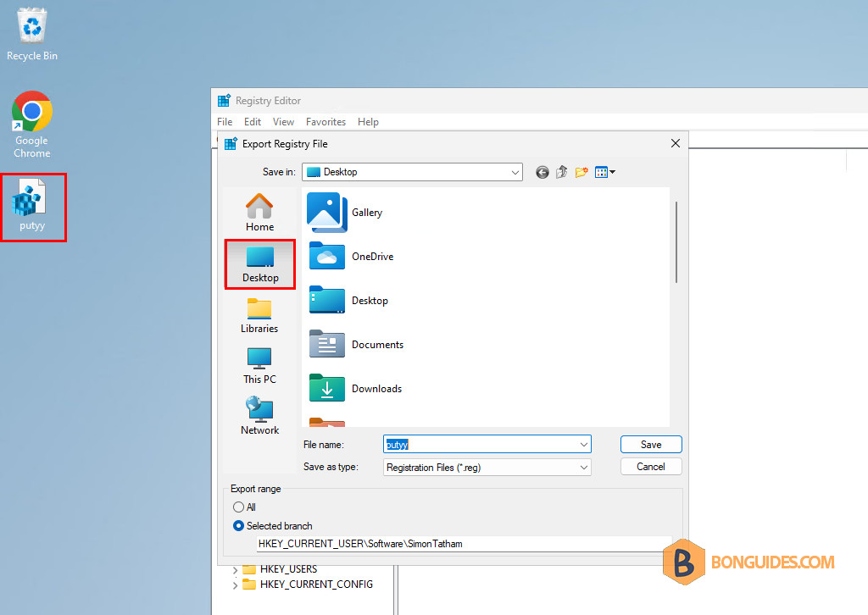The height and width of the screenshot is (615, 868).
Task: Select the Documents folder in file list
Action: pos(356,345)
